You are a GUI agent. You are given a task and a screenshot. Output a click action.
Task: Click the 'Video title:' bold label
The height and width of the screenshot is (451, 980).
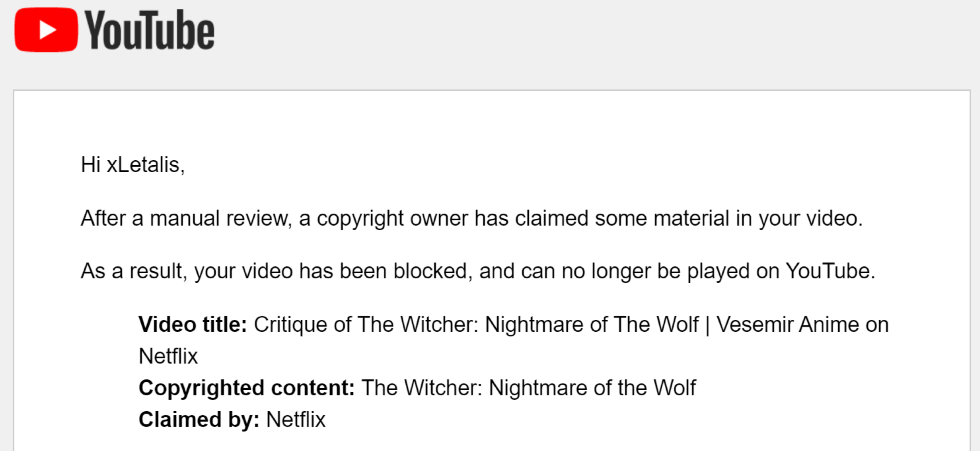pos(193,324)
